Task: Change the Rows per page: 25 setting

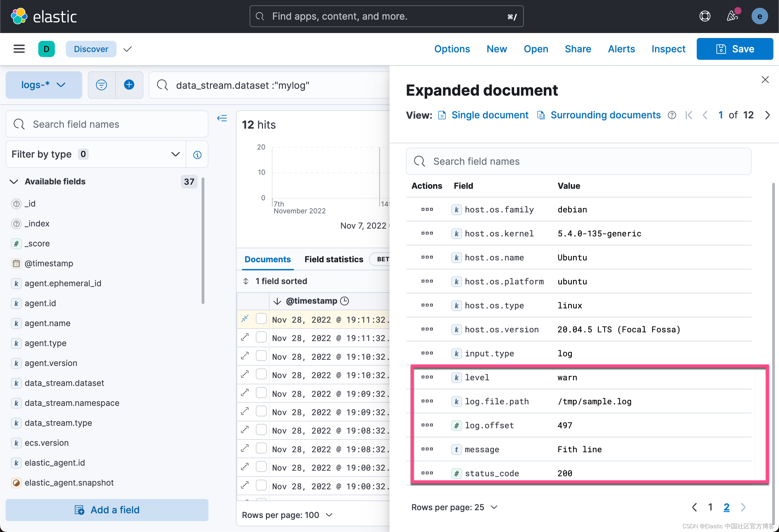Action: tap(454, 507)
